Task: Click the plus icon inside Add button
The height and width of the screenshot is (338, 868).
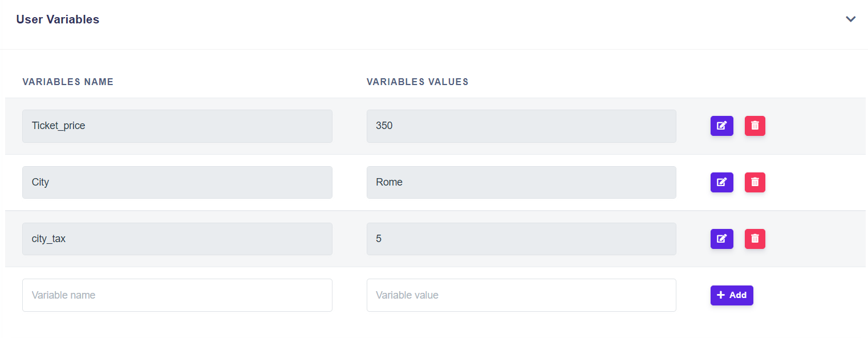Action: click(x=721, y=295)
